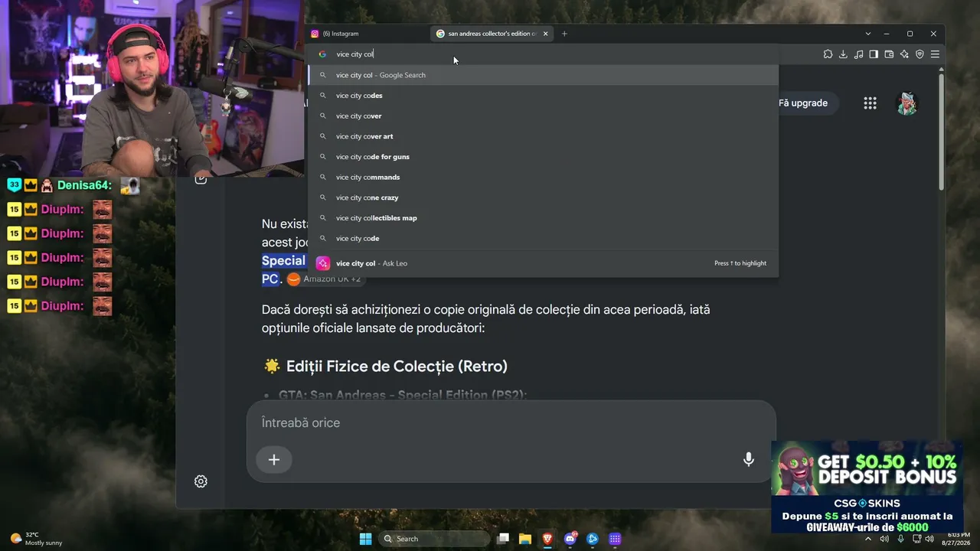Image resolution: width=980 pixels, height=551 pixels.
Task: Select the 'vice city codes' suggestion
Action: [x=543, y=96]
